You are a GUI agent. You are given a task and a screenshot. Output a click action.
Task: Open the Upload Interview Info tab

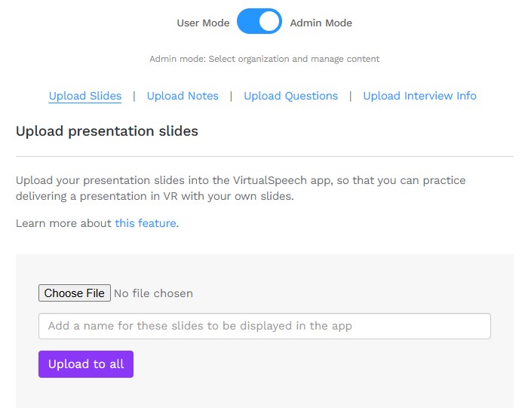coord(419,96)
